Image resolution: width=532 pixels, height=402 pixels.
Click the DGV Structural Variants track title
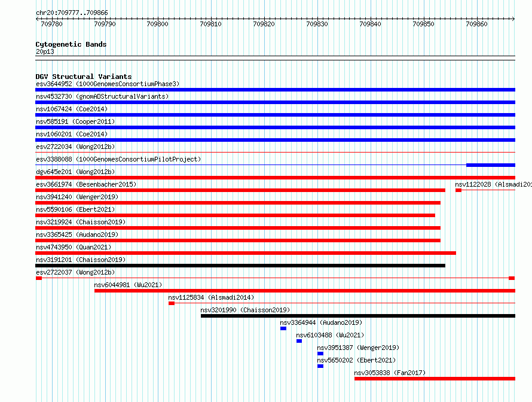(x=84, y=77)
